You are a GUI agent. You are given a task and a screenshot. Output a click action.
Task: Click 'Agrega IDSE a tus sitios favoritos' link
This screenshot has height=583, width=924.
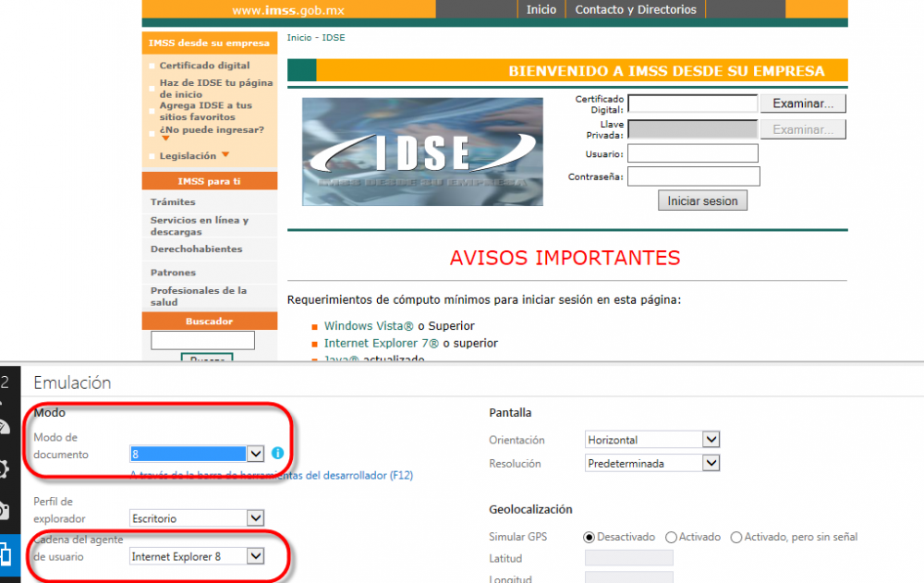point(206,111)
